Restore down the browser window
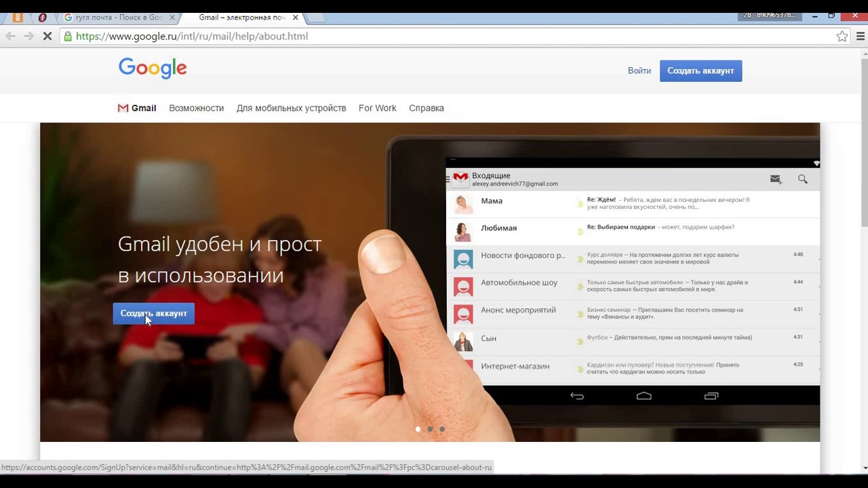 click(831, 15)
